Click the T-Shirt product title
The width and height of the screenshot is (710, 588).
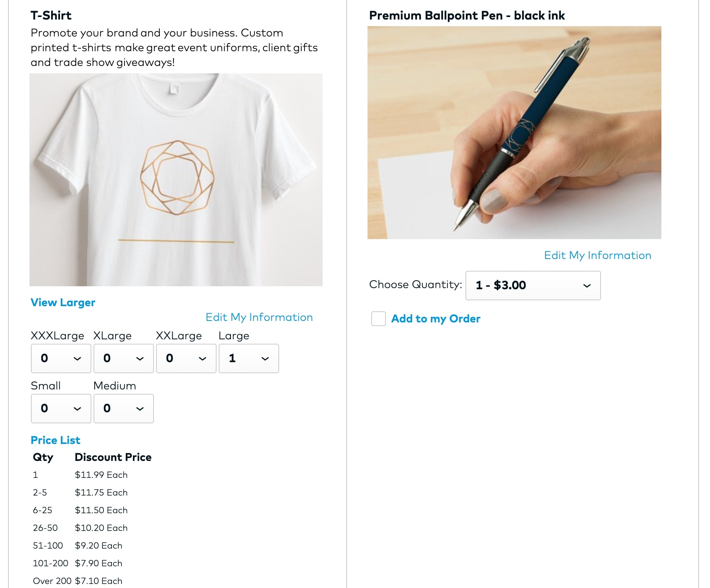[51, 15]
